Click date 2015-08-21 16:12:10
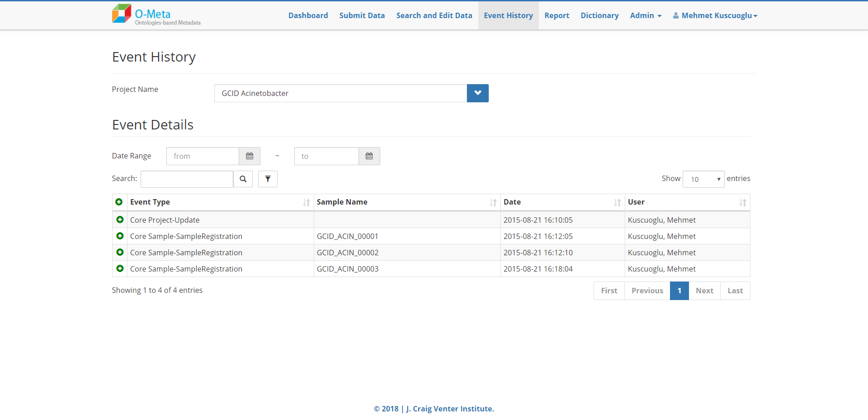The image size is (868, 420). pyautogui.click(x=538, y=253)
